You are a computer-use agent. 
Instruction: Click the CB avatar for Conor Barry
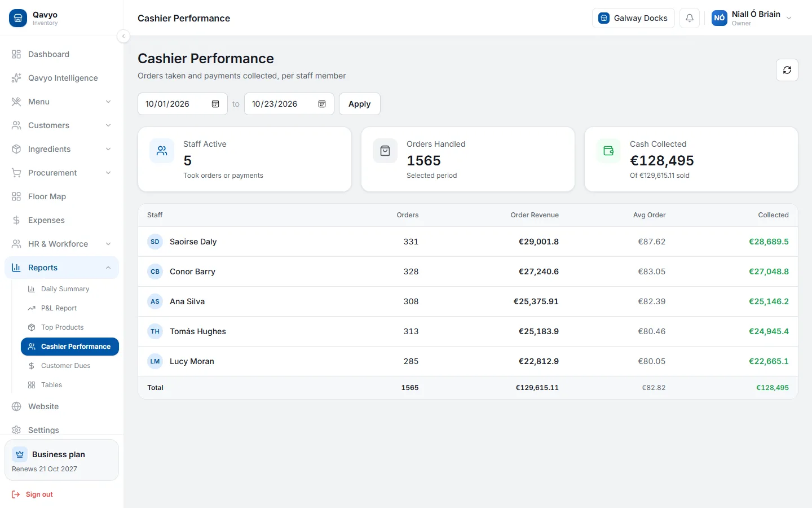tap(155, 271)
